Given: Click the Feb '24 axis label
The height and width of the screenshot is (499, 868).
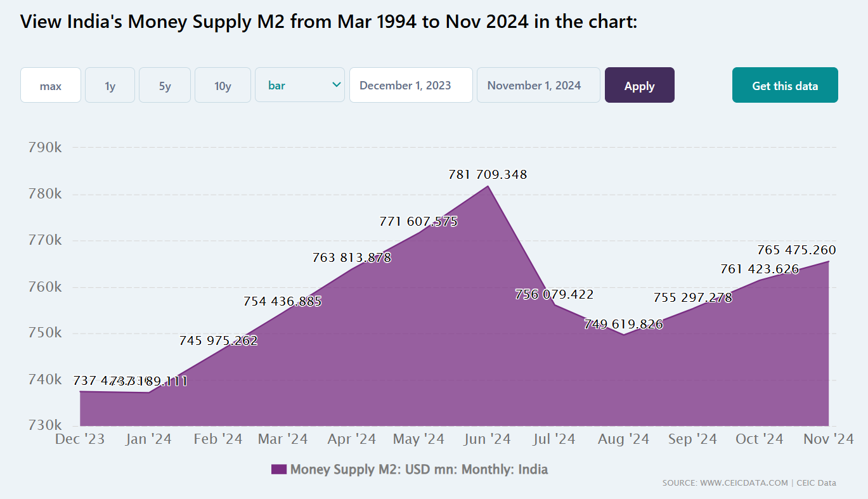Looking at the screenshot, I should [217, 439].
